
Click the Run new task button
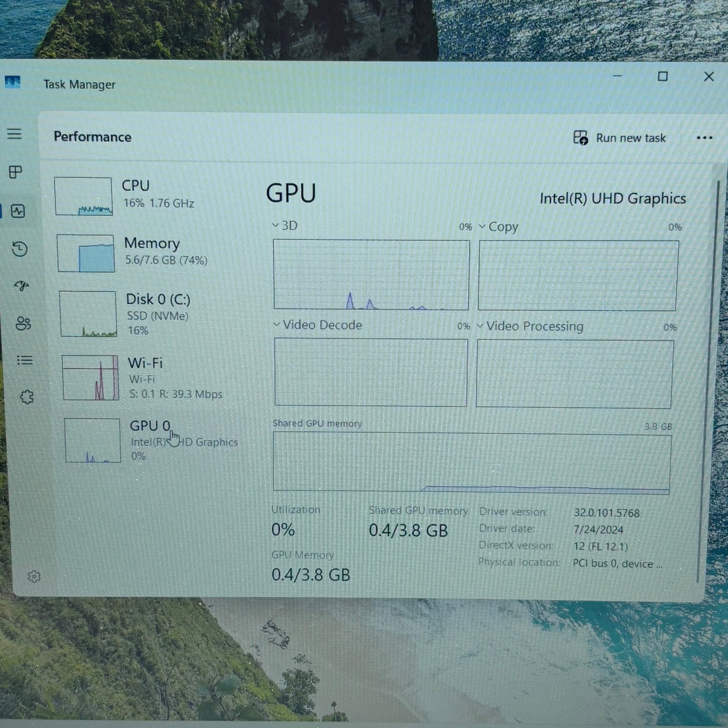click(x=620, y=138)
